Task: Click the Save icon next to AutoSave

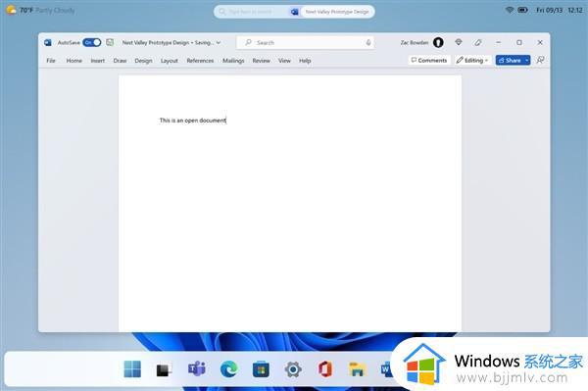Action: [110, 42]
